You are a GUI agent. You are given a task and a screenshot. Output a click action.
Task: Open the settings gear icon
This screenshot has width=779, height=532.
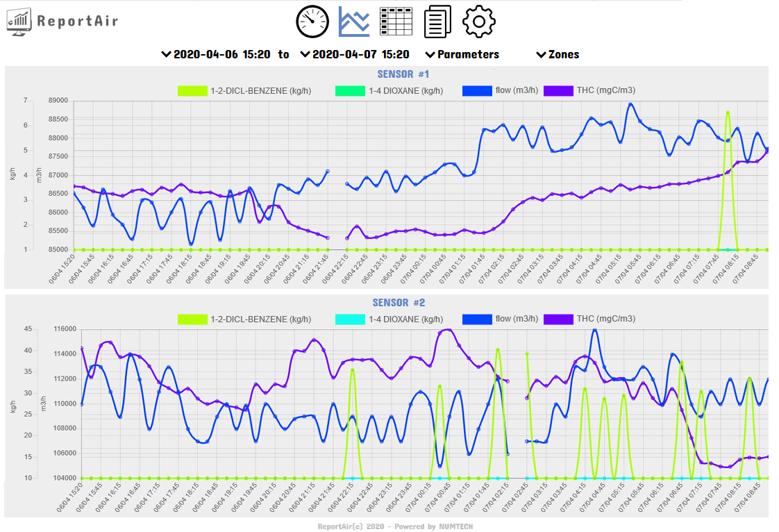(x=479, y=22)
